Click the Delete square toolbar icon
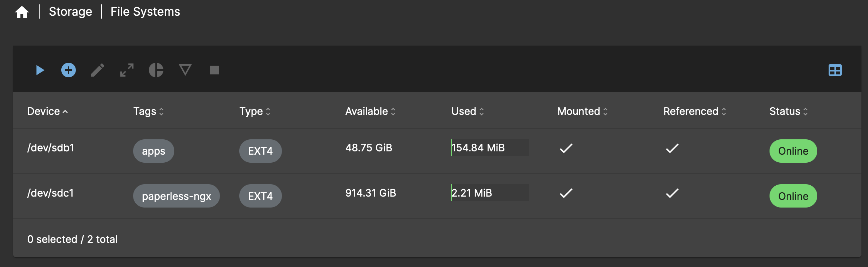The height and width of the screenshot is (267, 868). point(214,70)
